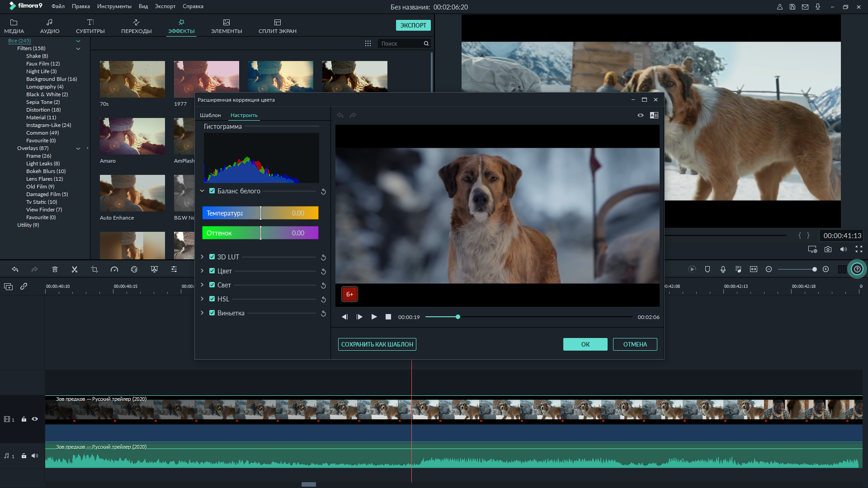Collapse the Overlays (87) category
Screen dimensions: 868x488
[78, 148]
